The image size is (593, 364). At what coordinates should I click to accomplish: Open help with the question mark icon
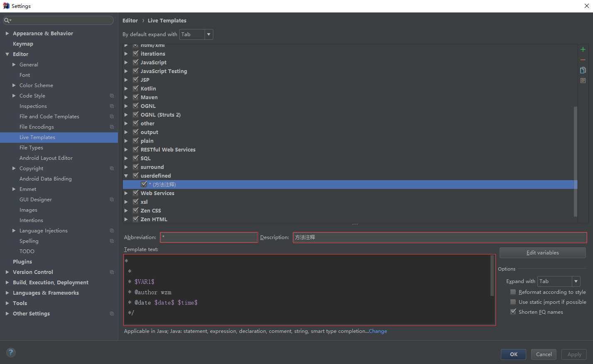point(11,352)
